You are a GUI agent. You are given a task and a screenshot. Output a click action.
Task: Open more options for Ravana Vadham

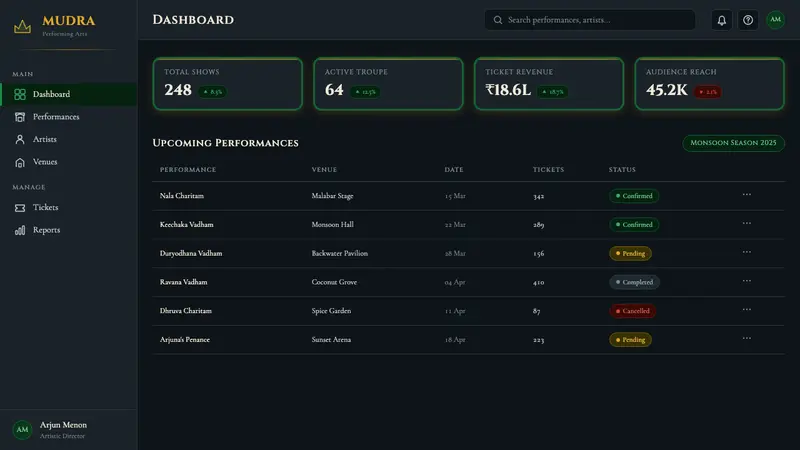(746, 281)
